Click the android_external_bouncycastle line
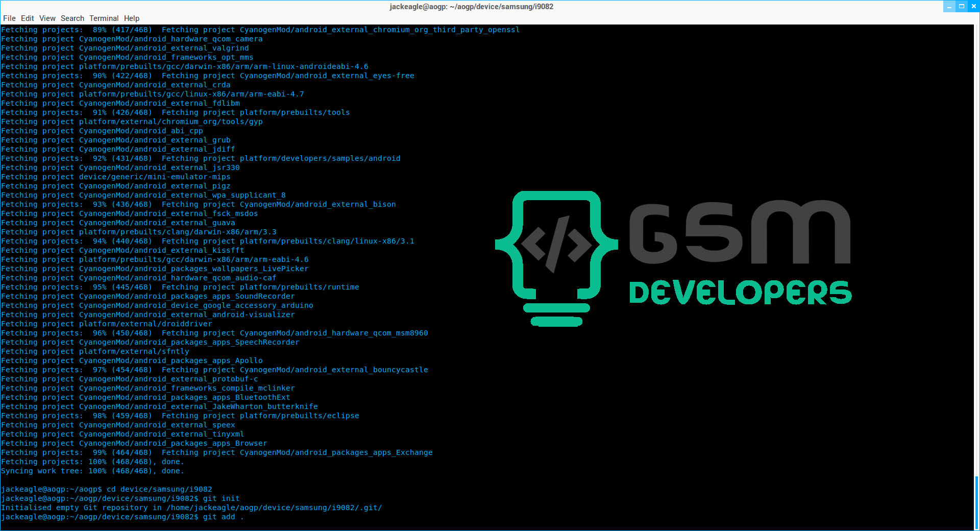The image size is (980, 531). click(x=214, y=370)
